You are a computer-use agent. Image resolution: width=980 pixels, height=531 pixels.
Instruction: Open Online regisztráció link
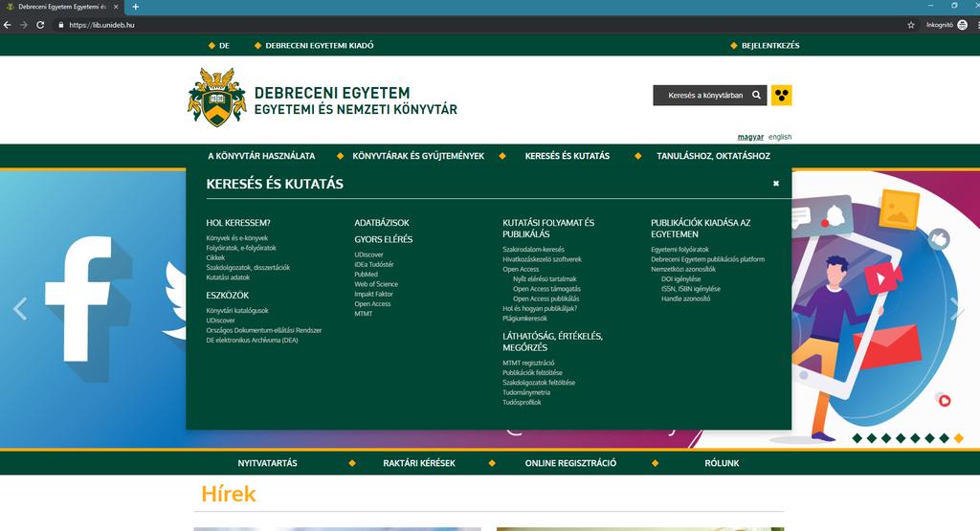click(570, 463)
